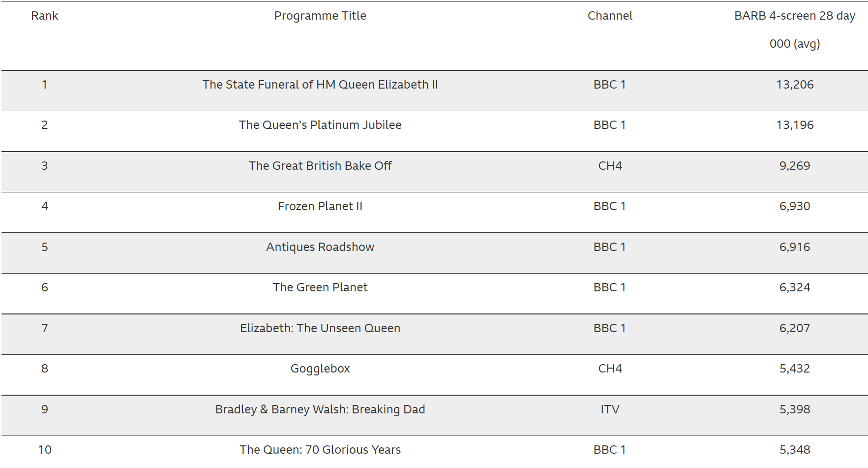Click the 13,206 viewing figure
The width and height of the screenshot is (868, 468).
[794, 85]
